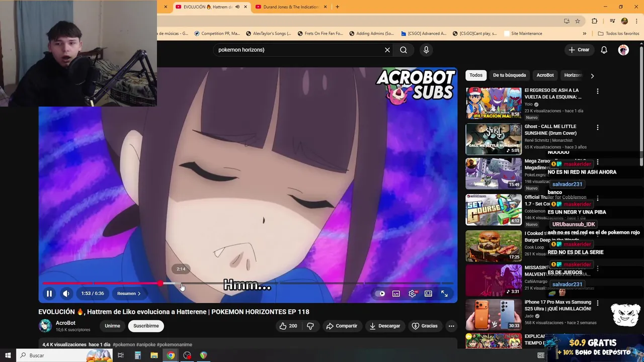Like the video (200 likes)
This screenshot has width=644, height=362.
point(288,326)
